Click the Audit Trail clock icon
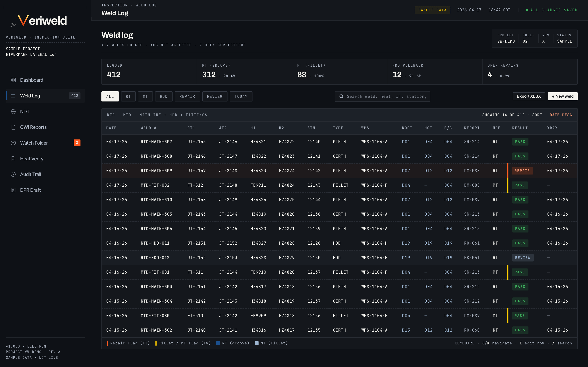588x367 pixels. 13,174
